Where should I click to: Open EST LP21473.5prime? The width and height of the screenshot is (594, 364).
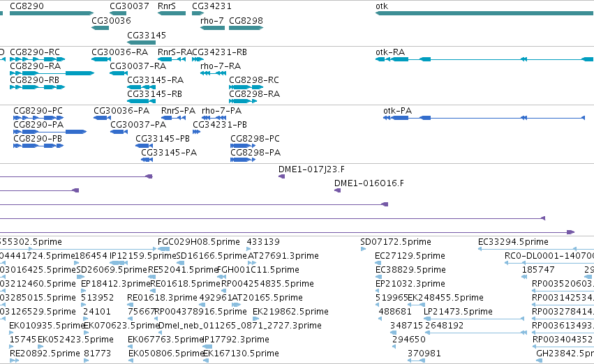pyautogui.click(x=458, y=312)
